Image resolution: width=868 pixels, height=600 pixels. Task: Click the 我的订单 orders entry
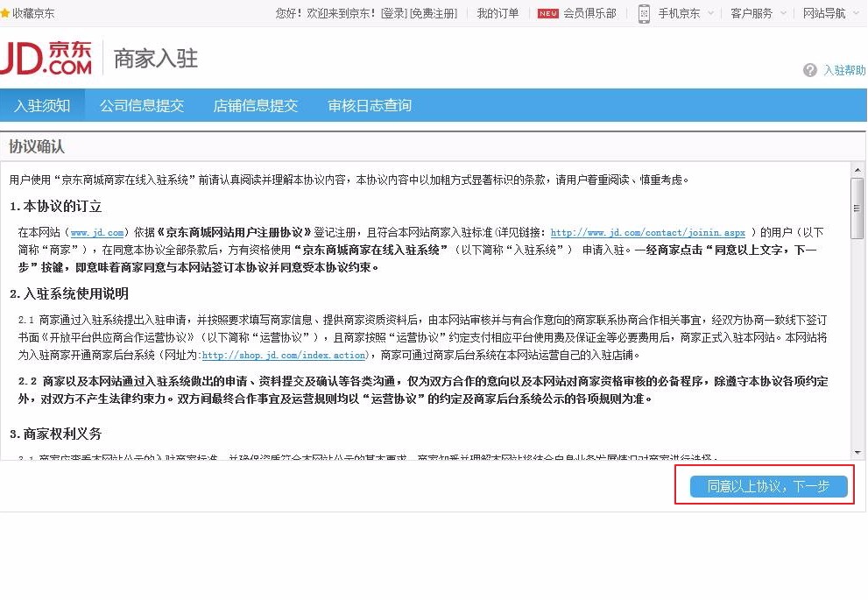497,13
